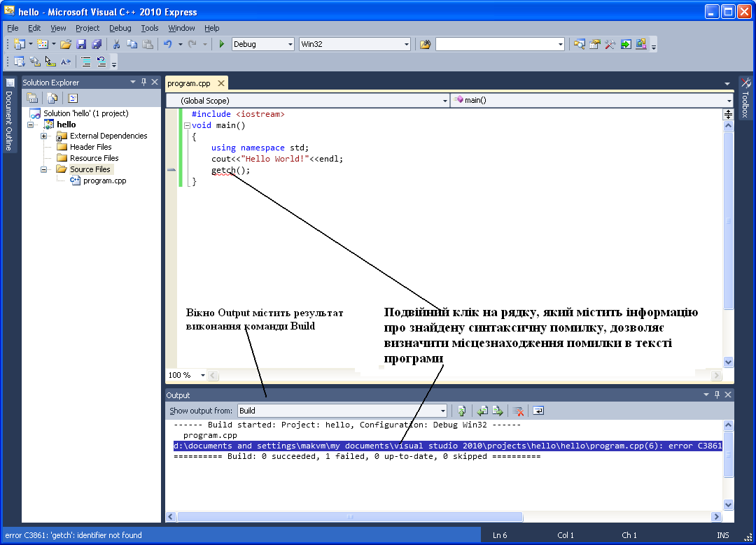Click the Open File folder icon
The image size is (756, 545).
(66, 44)
